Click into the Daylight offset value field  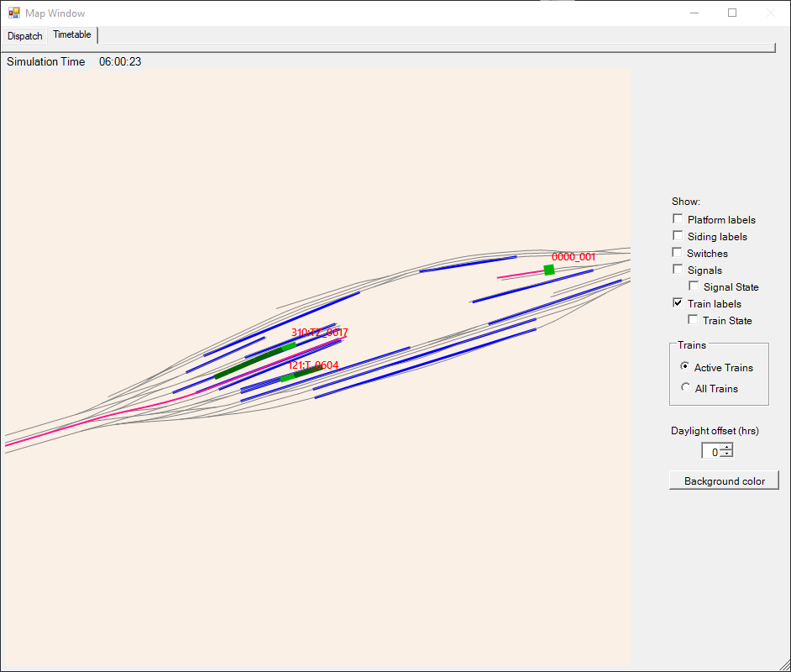[711, 452]
